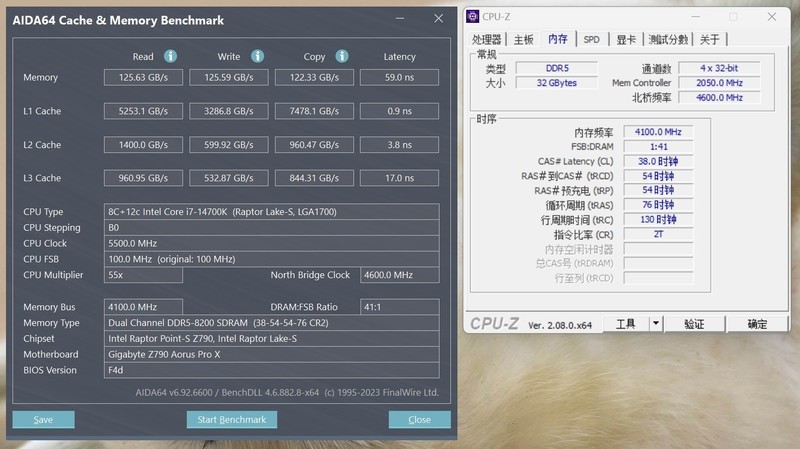Screen dimensions: 800x449
Task: Click L1 Cache Read value 5253.1 GB/s
Action: 143,111
